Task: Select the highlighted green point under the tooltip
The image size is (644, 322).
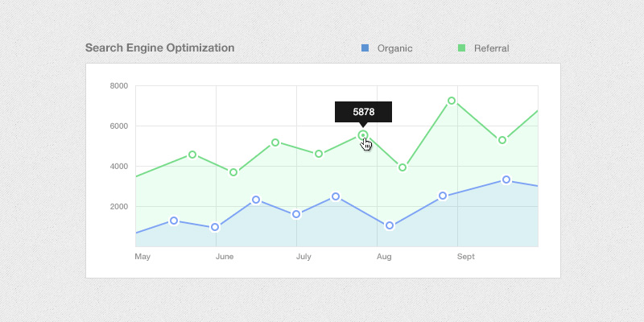Action: [363, 134]
